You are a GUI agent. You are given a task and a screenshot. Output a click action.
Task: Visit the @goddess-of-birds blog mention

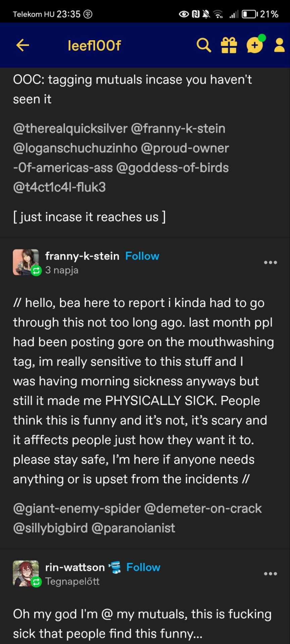pyautogui.click(x=172, y=167)
